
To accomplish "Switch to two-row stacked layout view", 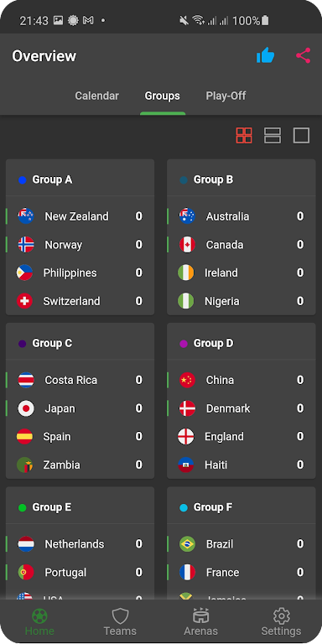I will click(273, 136).
